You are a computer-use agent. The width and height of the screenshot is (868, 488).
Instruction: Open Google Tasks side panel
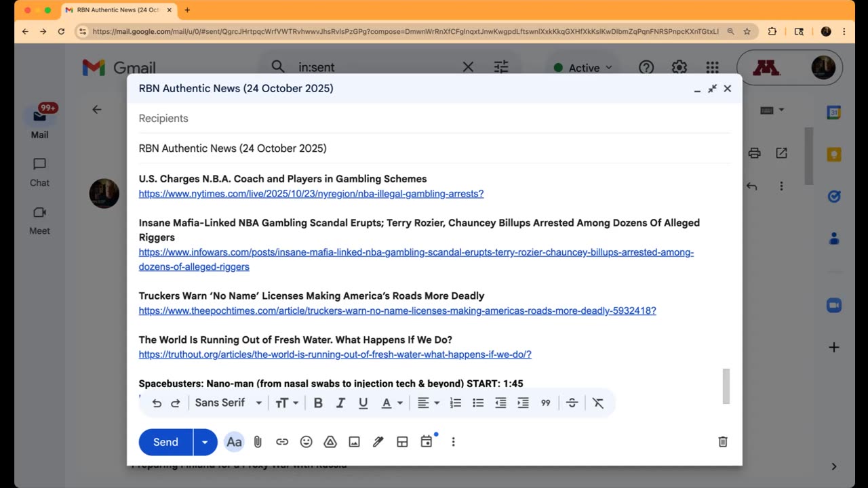[x=834, y=197]
